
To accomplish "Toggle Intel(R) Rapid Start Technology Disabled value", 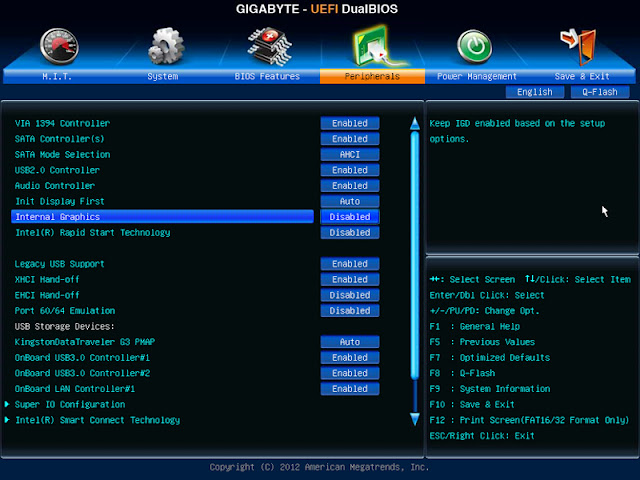I will pos(350,232).
